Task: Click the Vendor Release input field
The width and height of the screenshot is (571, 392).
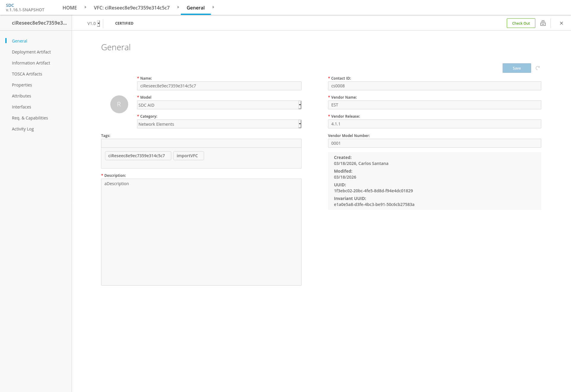Action: [x=434, y=124]
